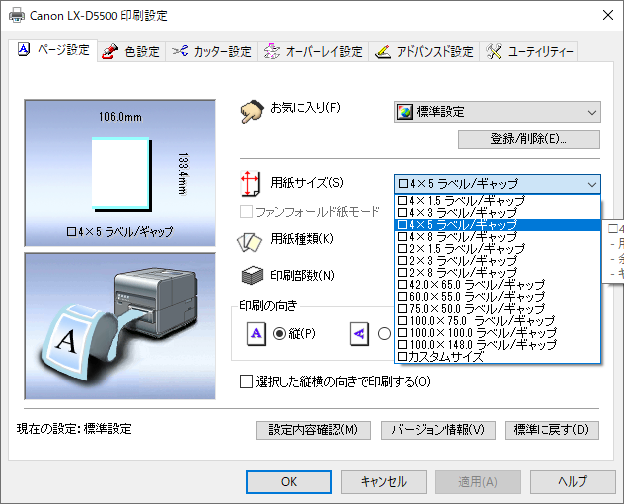This screenshot has width=624, height=504.
Task: Click the portrait orientation A icon
Action: [x=256, y=334]
